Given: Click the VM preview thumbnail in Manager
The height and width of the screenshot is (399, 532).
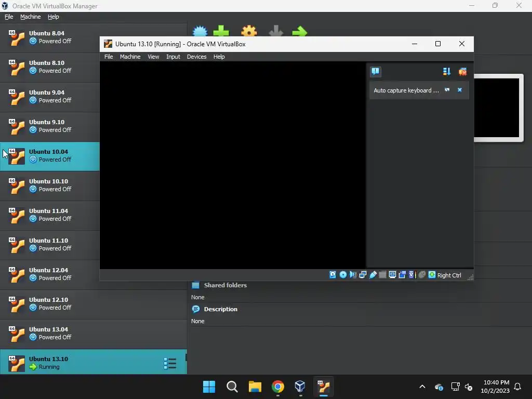Looking at the screenshot, I should 498,108.
